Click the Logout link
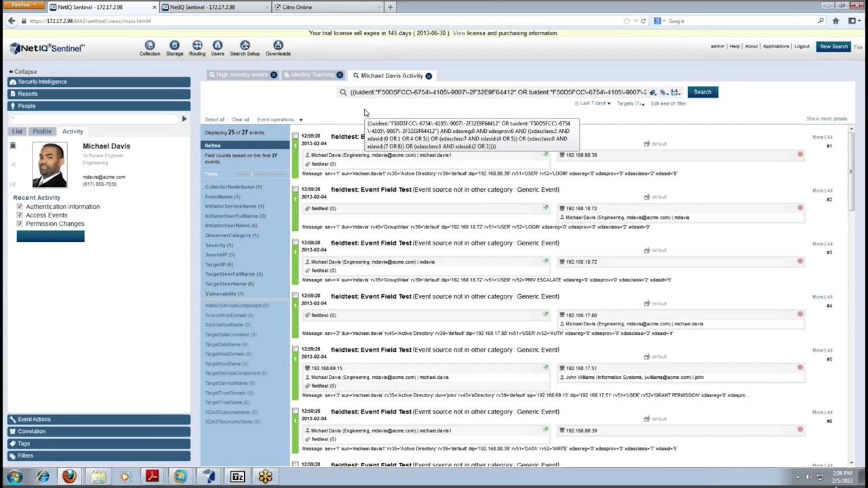 [802, 47]
